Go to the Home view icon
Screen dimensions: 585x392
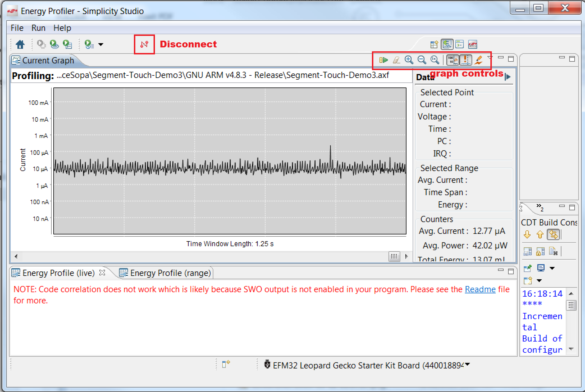pos(20,44)
